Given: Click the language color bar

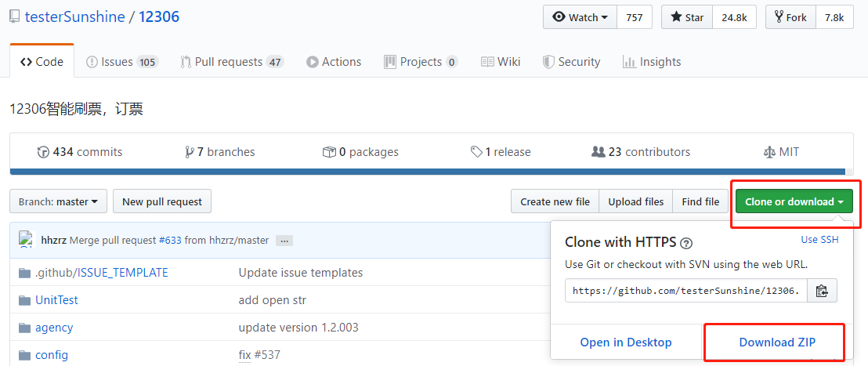Looking at the screenshot, I should [x=428, y=172].
